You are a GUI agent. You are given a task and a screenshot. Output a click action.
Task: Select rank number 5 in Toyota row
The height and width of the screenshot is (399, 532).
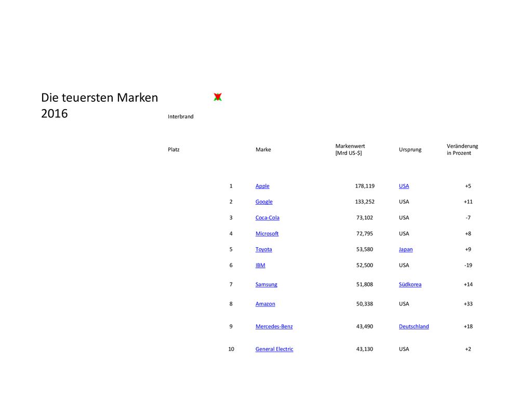[x=231, y=249]
